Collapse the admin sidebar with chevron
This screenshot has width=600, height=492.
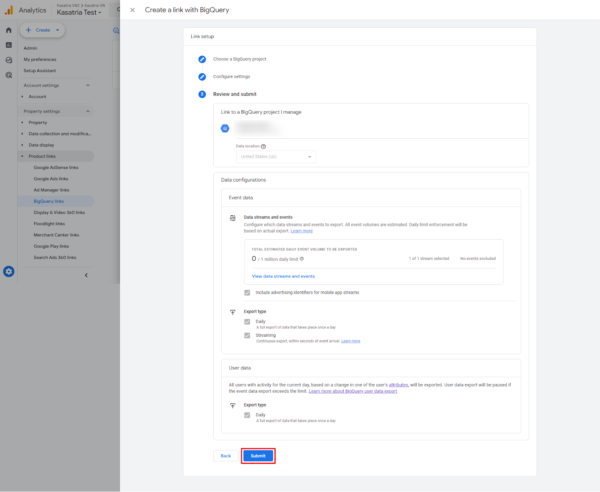click(86, 275)
